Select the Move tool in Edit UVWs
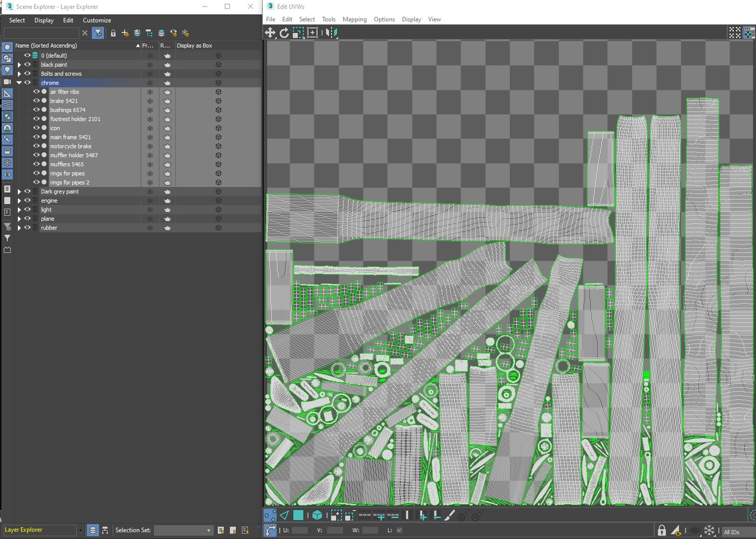756x539 pixels. point(270,33)
